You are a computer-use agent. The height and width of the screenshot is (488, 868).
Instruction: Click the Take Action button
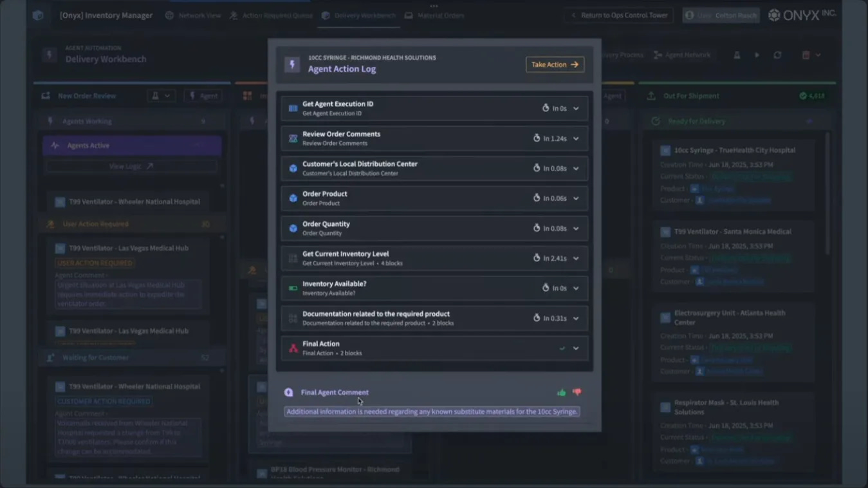[555, 64]
